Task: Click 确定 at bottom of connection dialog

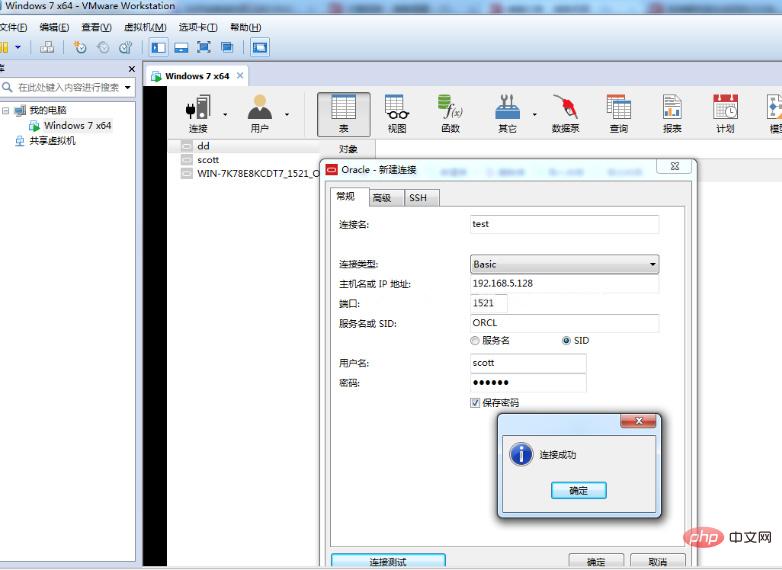Action: (x=596, y=561)
